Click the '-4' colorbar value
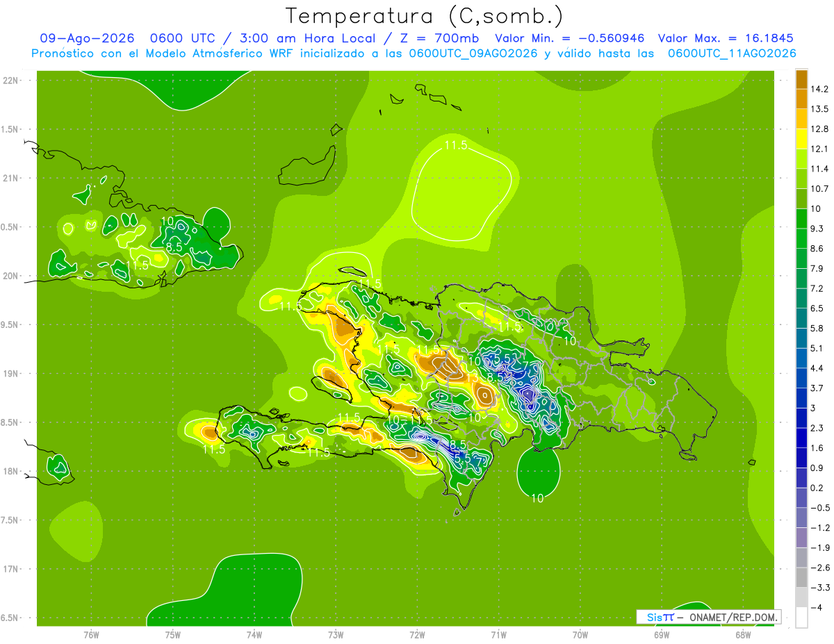 816,608
